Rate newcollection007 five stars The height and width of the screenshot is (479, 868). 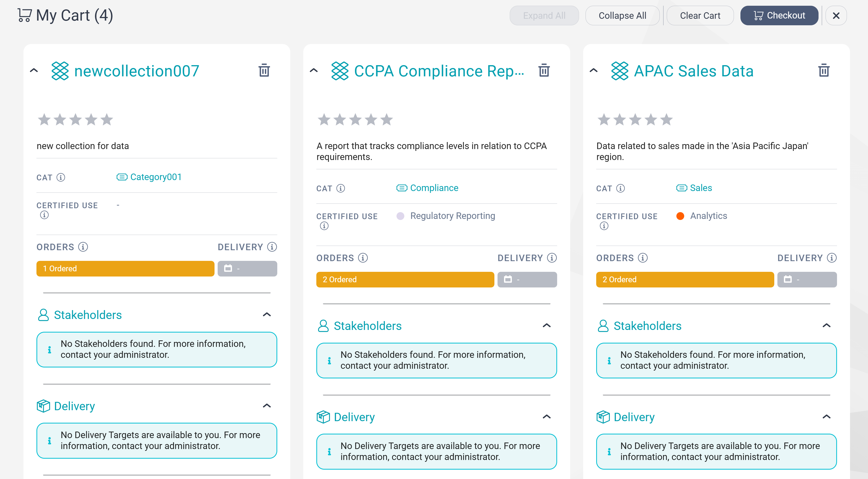(107, 119)
